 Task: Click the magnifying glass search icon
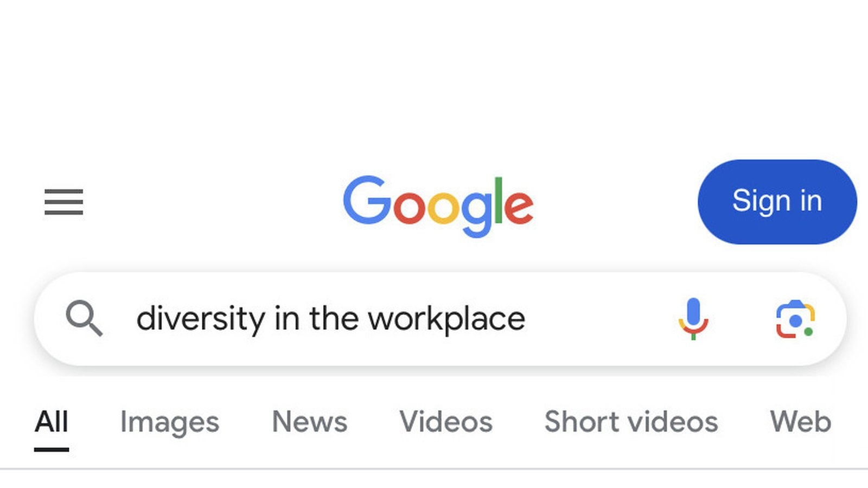click(x=85, y=319)
